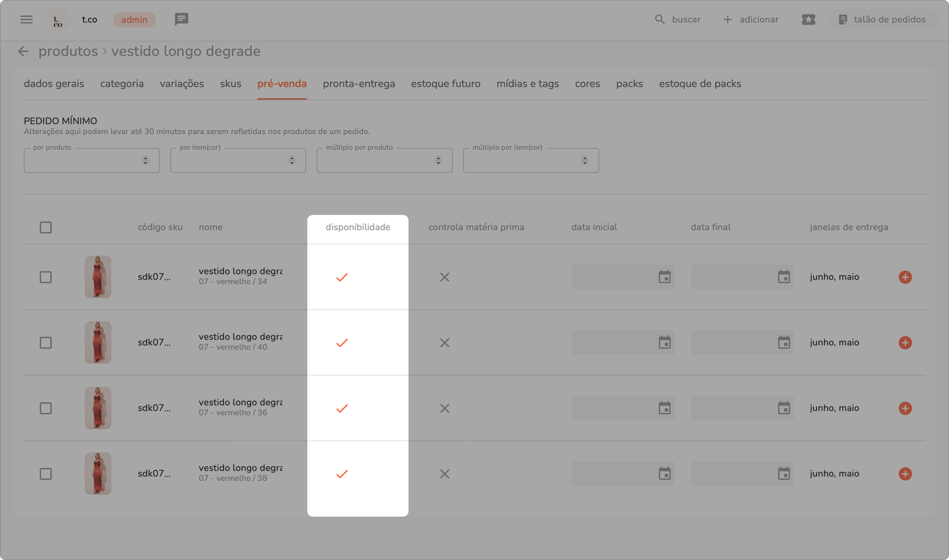Image resolution: width=949 pixels, height=560 pixels.
Task: Toggle availability checkmark for size 38 row
Action: [x=342, y=474]
